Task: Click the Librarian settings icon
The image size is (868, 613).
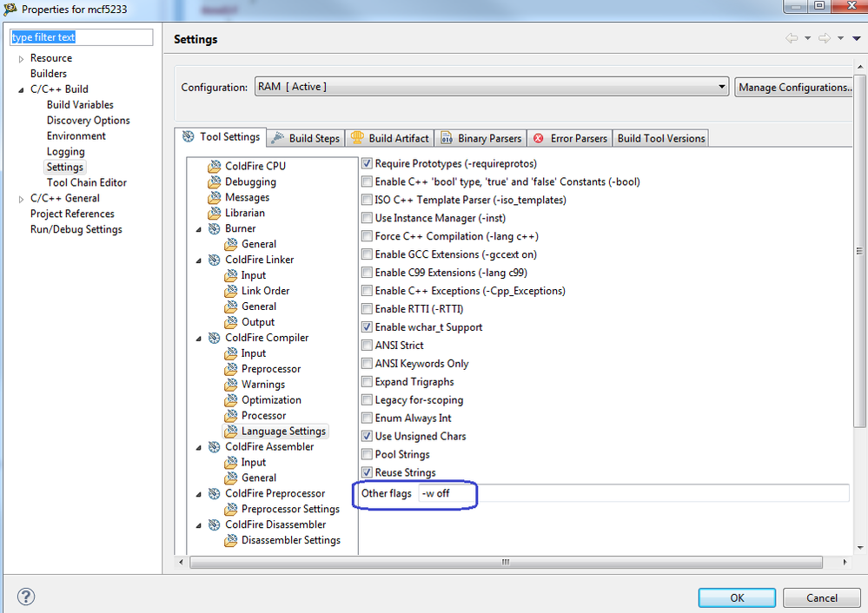Action: pyautogui.click(x=215, y=213)
